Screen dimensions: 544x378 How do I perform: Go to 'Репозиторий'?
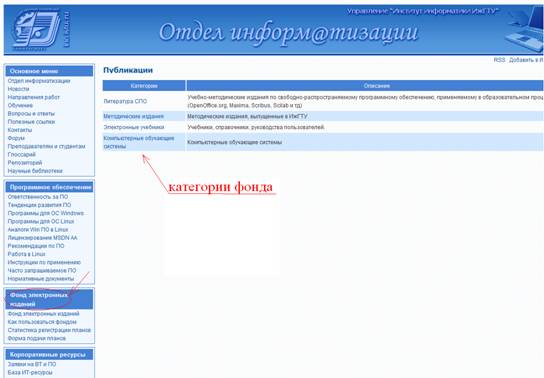click(25, 163)
